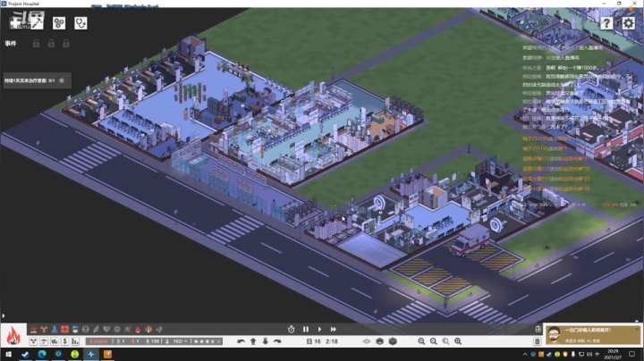Select the heart cardiology department icon

(106, 329)
